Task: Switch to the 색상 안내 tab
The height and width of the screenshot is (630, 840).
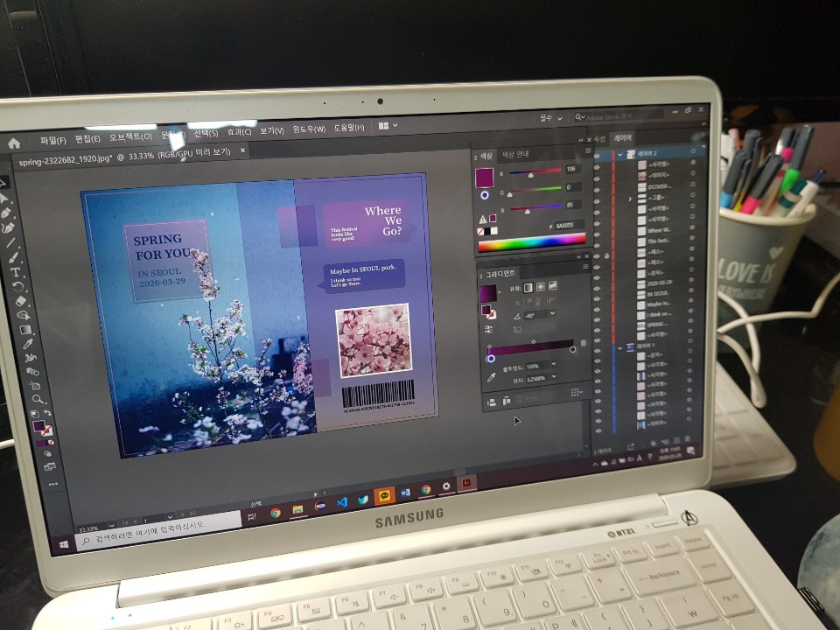Action: [x=515, y=154]
